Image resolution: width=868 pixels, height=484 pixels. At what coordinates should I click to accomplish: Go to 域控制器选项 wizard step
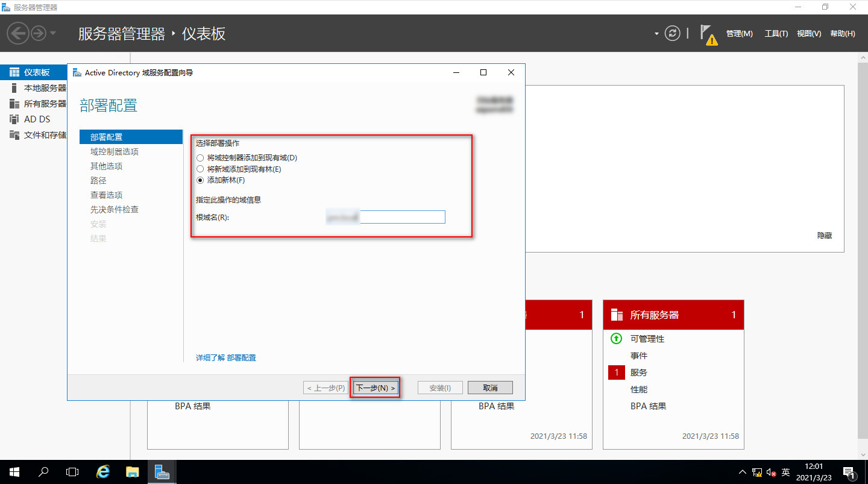click(115, 152)
